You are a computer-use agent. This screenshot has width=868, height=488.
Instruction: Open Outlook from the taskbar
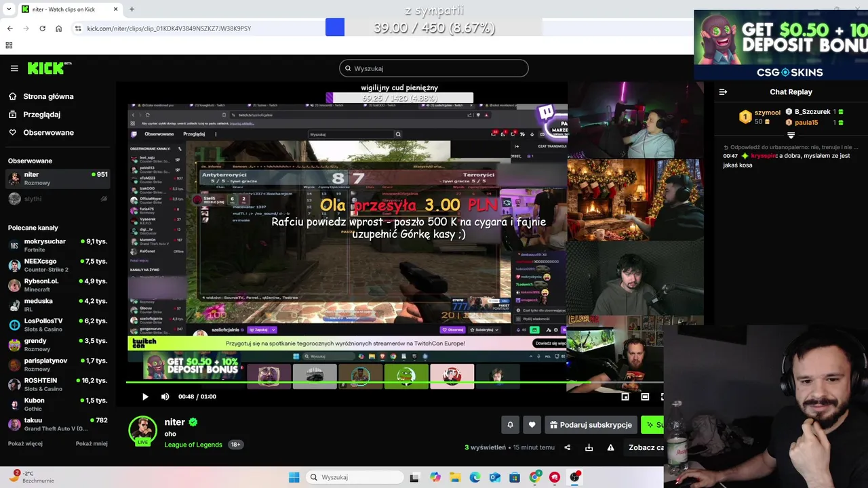495,477
